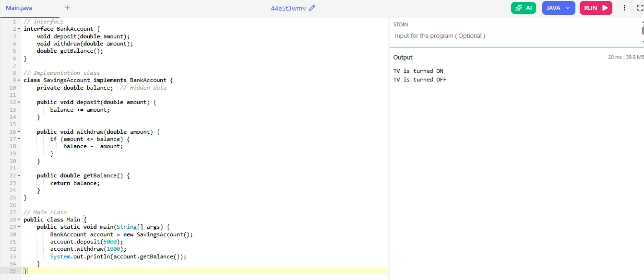
Task: Collapse main method fold arrow on line 29
Action: click(x=19, y=227)
